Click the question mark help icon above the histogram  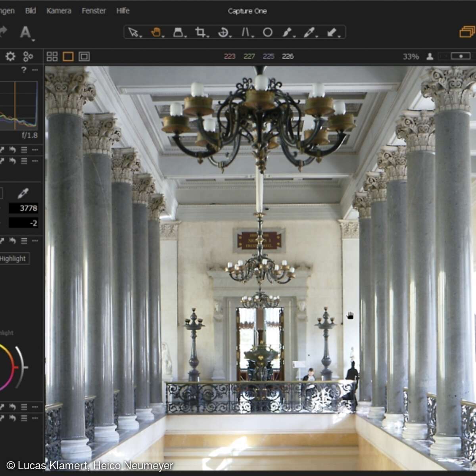click(24, 70)
